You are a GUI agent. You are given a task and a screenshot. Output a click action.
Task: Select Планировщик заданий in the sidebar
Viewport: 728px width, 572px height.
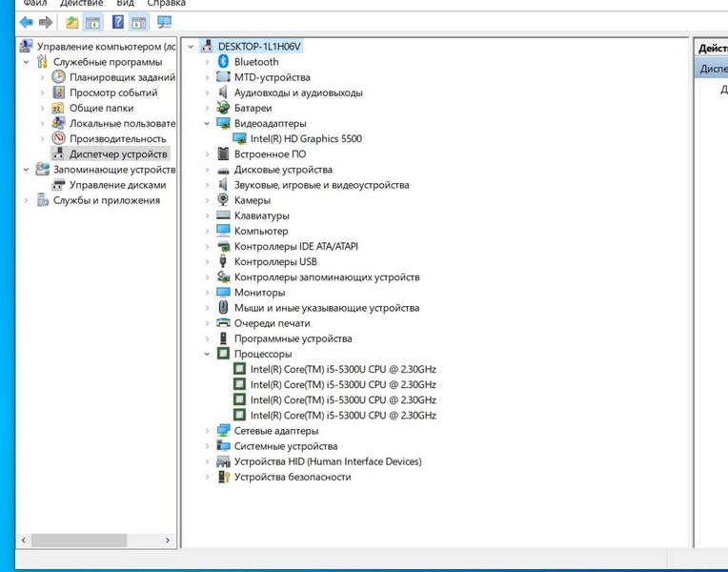[122, 77]
